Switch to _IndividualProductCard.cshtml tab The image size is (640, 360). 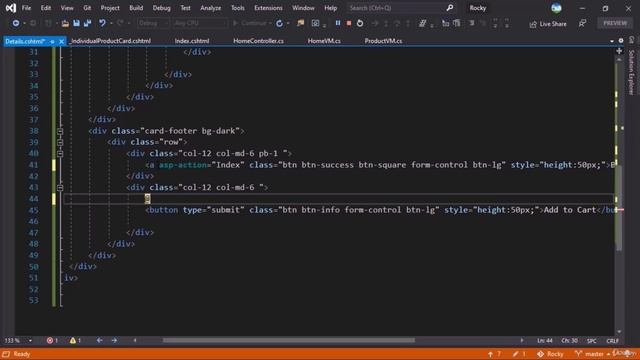[x=110, y=41]
